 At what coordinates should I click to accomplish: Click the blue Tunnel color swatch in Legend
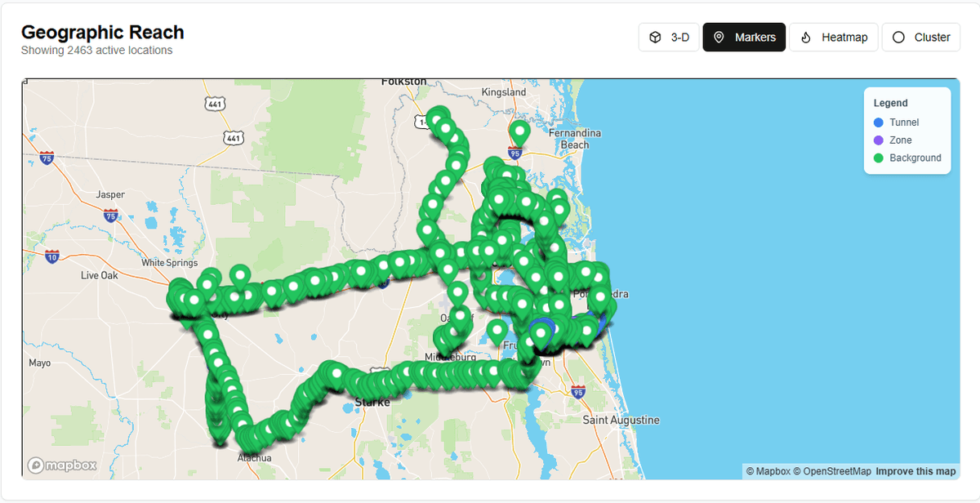coord(877,122)
